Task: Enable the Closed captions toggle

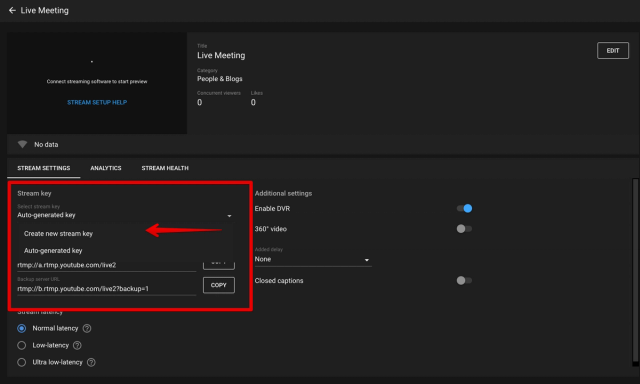Action: 464,280
